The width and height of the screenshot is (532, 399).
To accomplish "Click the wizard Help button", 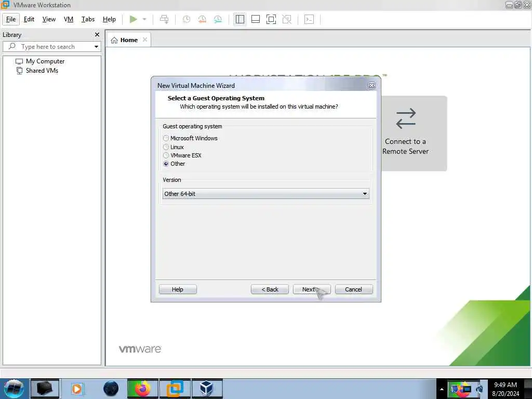I will tap(178, 289).
